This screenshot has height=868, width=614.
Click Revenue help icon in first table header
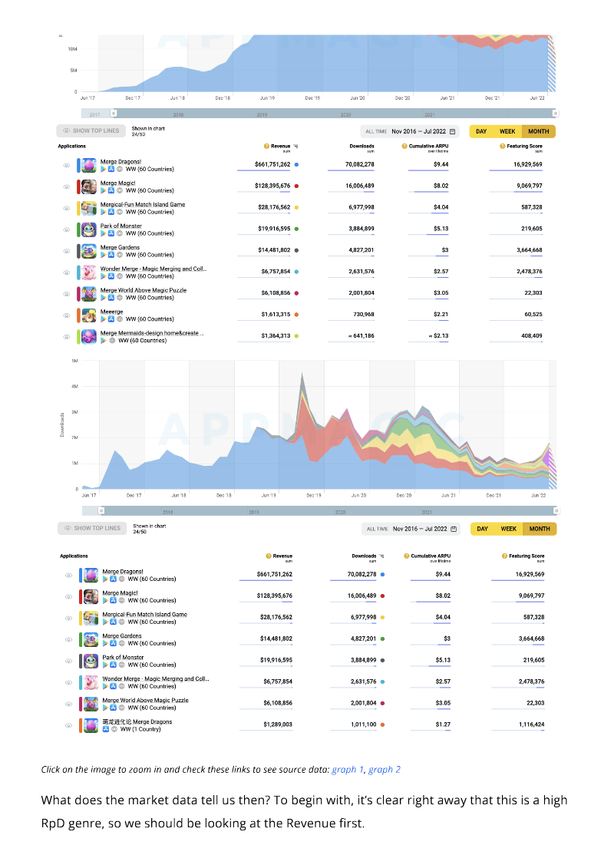tap(266, 146)
